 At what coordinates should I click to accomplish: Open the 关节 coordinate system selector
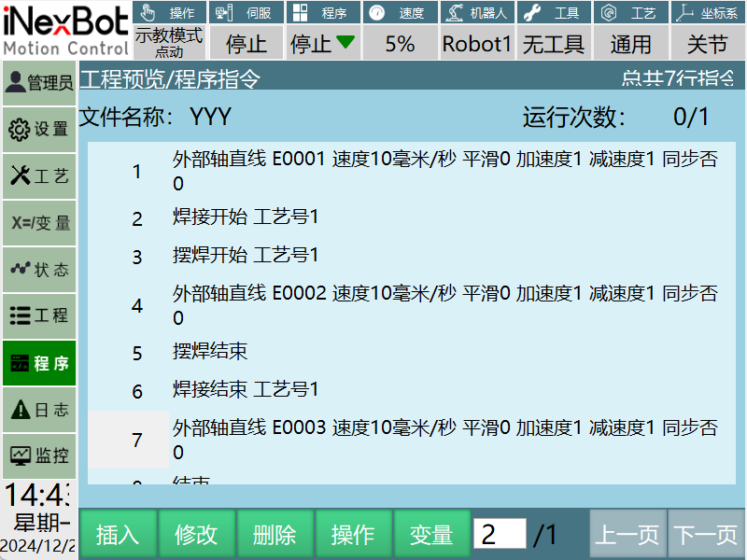[x=707, y=44]
